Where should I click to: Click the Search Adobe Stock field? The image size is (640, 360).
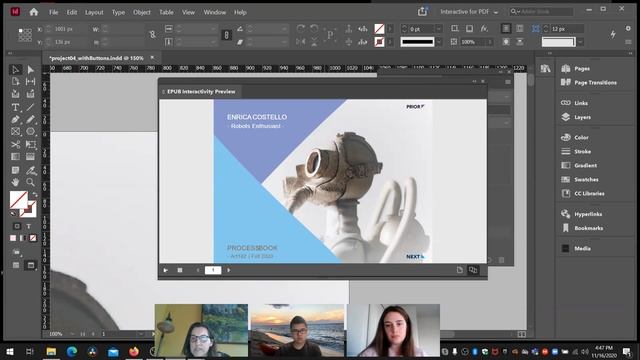(542, 12)
